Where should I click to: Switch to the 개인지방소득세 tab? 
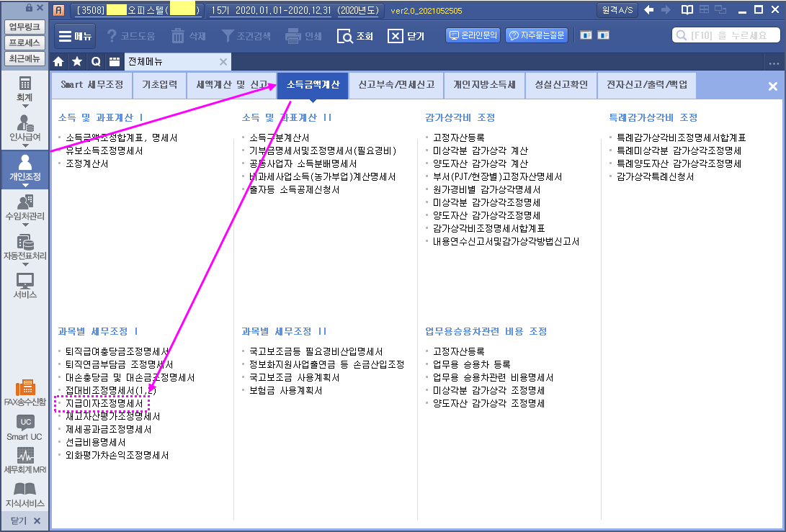point(485,85)
